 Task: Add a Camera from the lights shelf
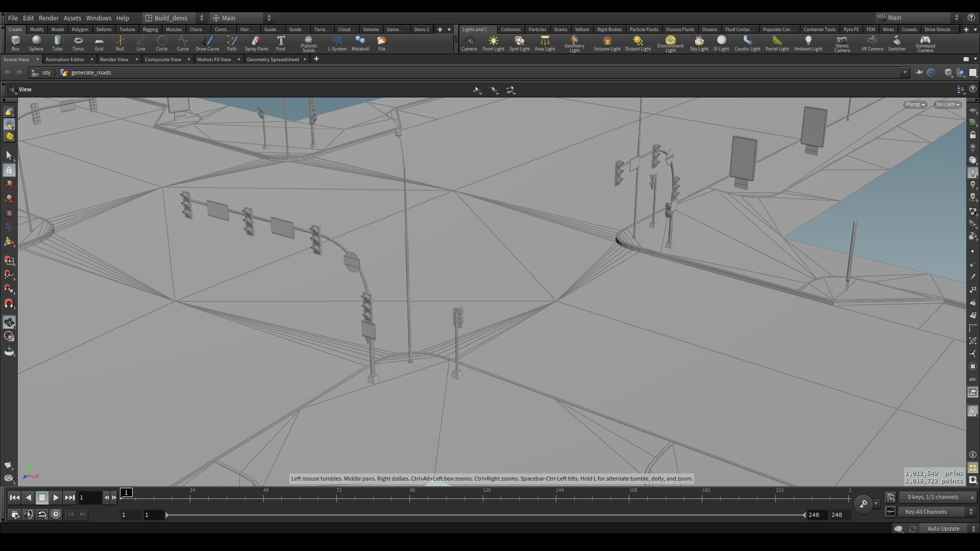pos(469,43)
